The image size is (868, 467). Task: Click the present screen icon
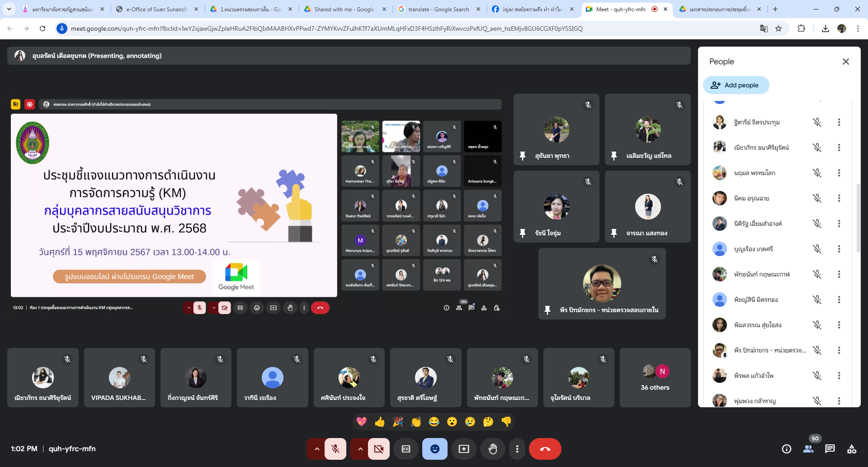(464, 449)
